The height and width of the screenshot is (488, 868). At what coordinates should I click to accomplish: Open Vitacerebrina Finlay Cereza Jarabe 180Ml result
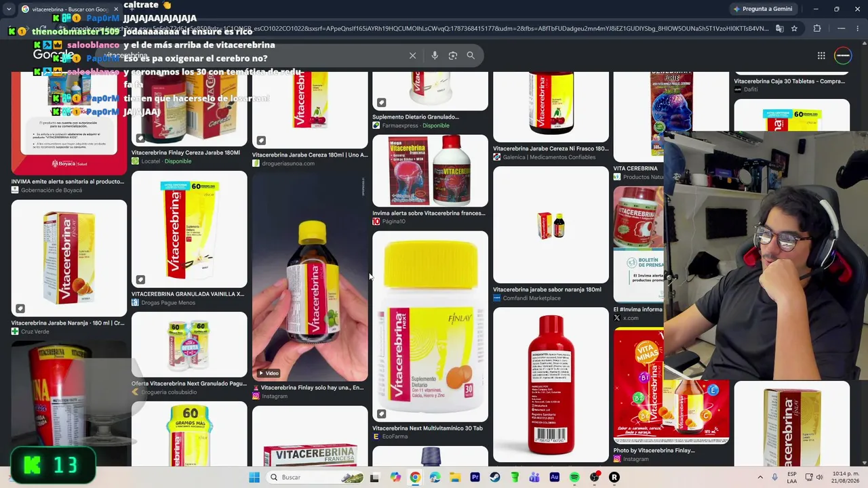[186, 152]
